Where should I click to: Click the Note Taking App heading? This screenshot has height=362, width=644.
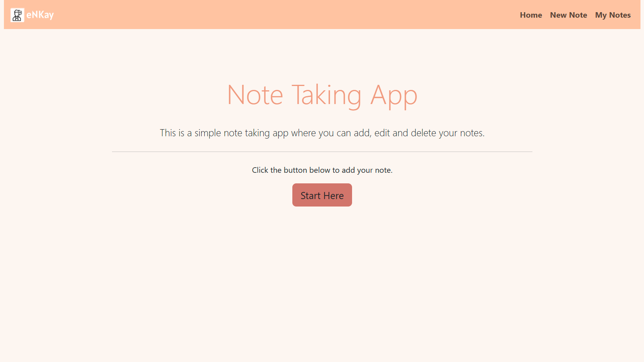pyautogui.click(x=322, y=95)
